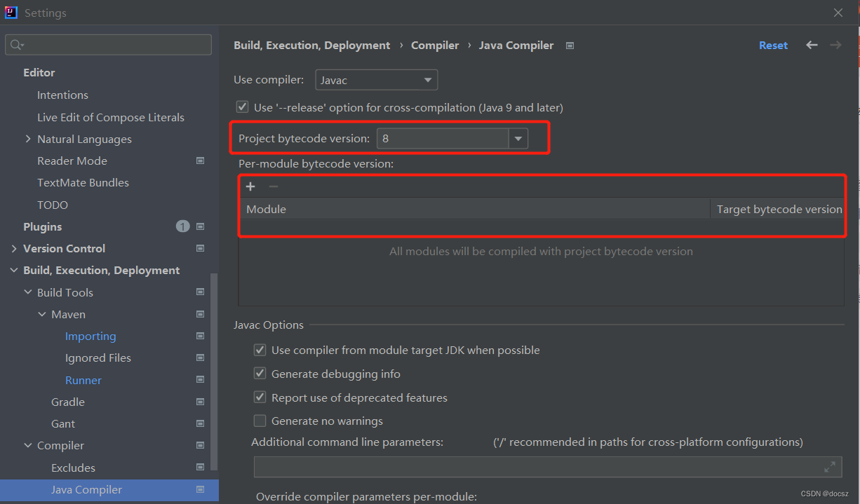Expand the Version Control tree node
The width and height of the screenshot is (860, 504).
14,249
